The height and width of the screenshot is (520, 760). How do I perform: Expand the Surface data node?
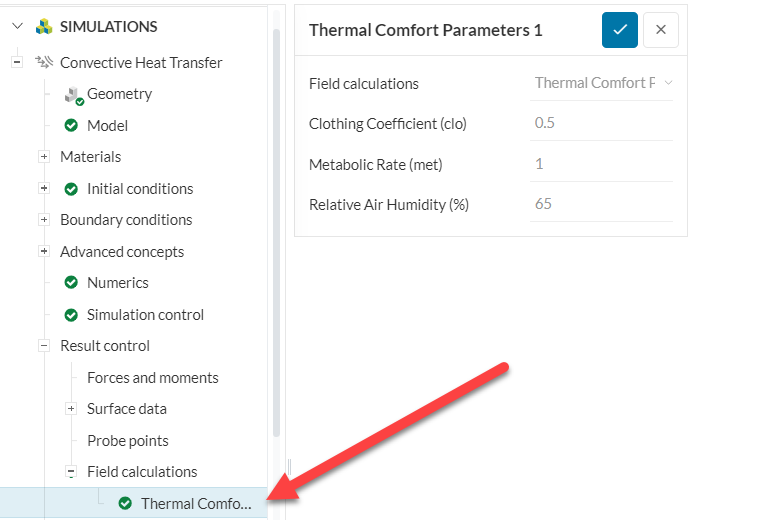click(x=71, y=409)
